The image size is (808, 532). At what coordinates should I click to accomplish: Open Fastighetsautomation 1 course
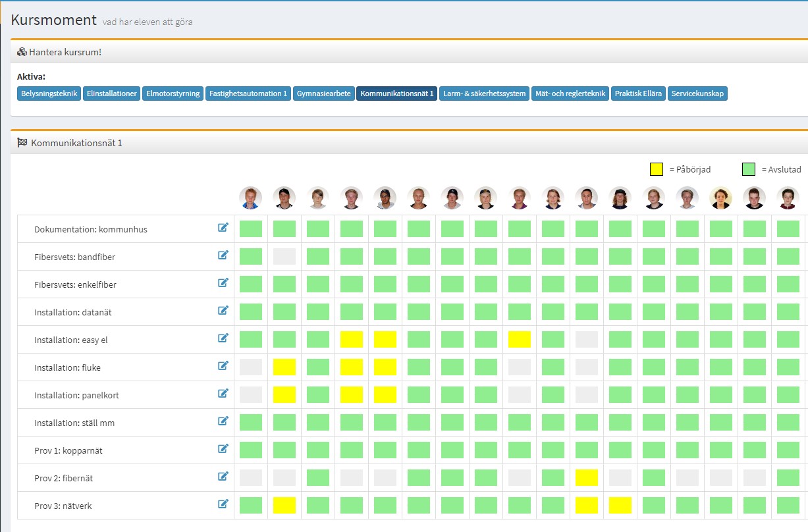coord(248,93)
